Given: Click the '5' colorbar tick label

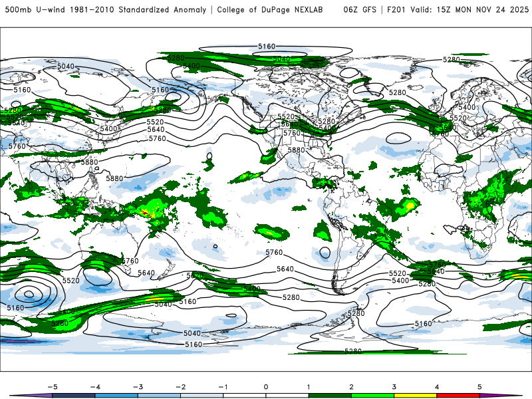Looking at the screenshot, I should click(479, 387).
